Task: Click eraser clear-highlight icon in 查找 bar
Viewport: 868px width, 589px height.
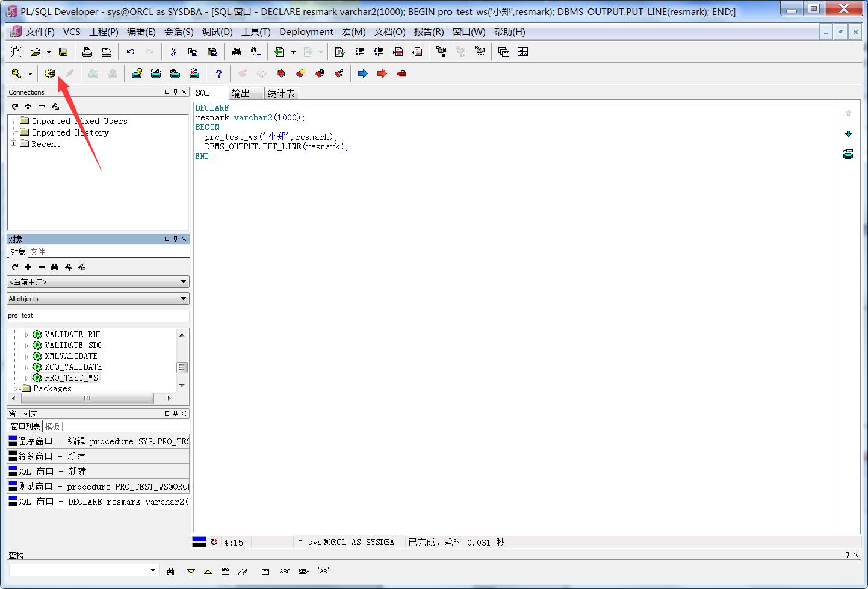Action: click(x=243, y=571)
